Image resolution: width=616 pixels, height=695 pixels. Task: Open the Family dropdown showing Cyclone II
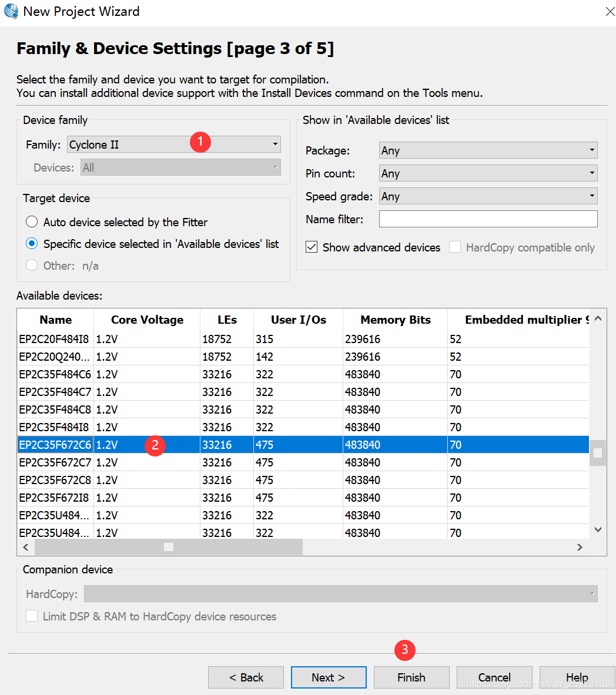coord(174,145)
